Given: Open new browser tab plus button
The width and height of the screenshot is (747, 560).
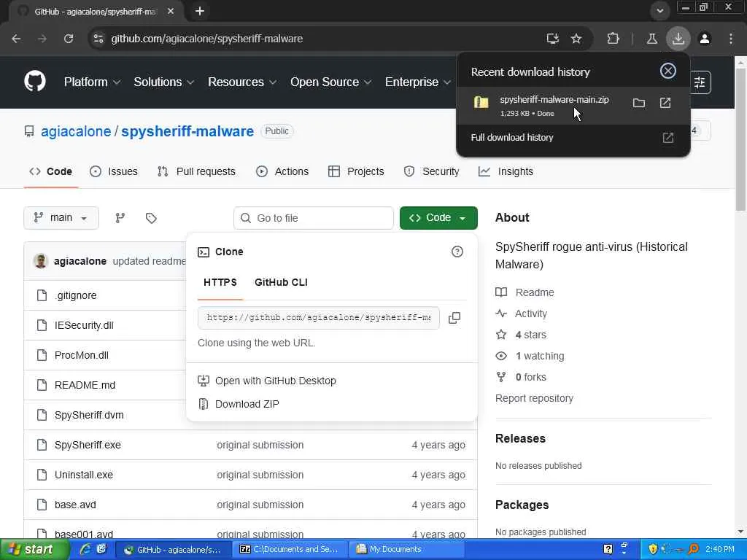Looking at the screenshot, I should pos(200,11).
